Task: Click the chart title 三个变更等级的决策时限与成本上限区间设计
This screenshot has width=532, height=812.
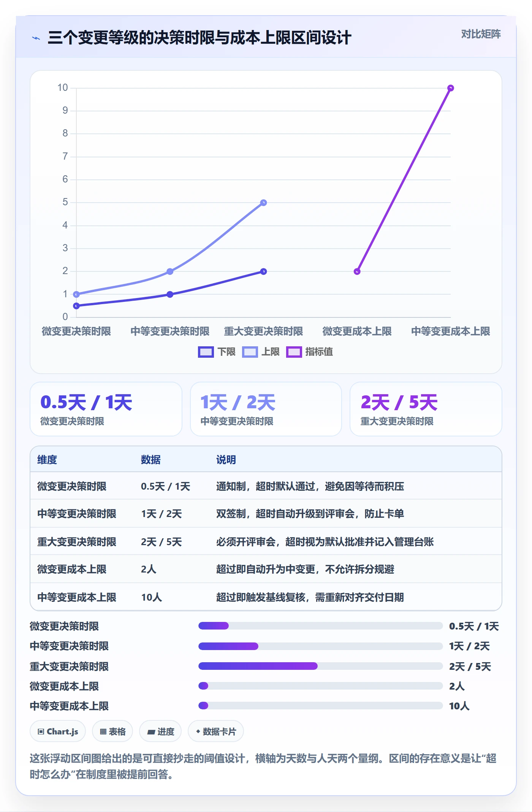Action: tap(199, 38)
